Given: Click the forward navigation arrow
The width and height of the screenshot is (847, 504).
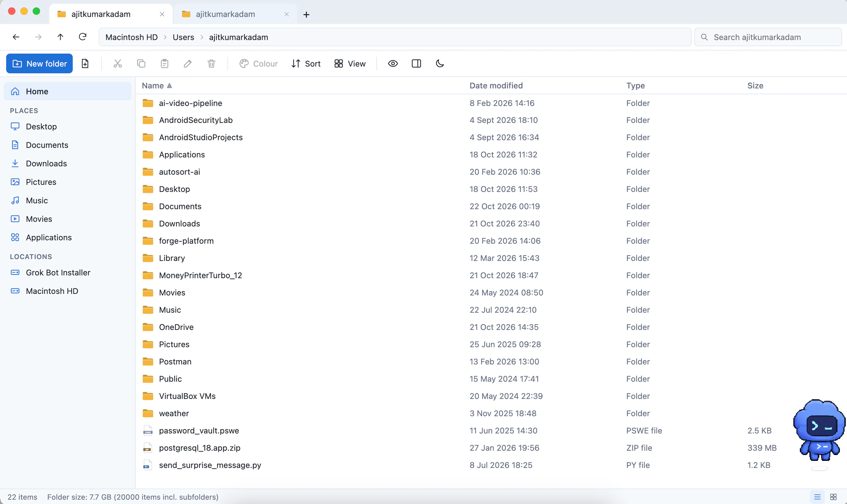Looking at the screenshot, I should click(38, 37).
